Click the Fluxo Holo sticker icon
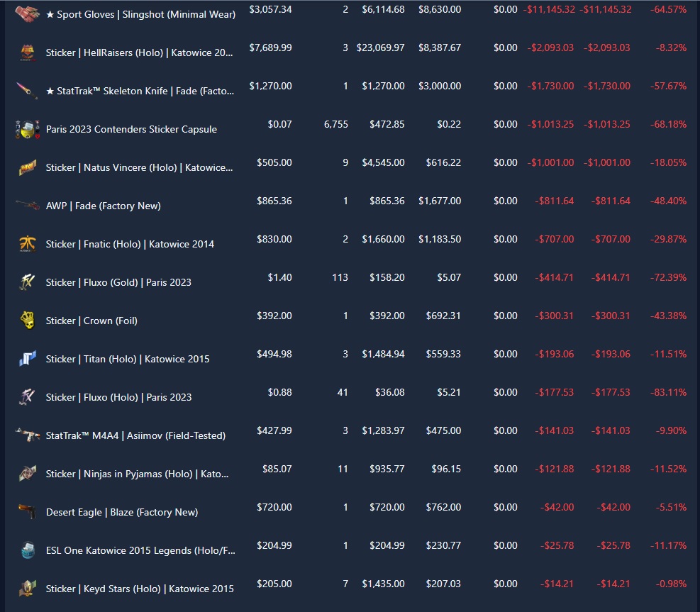This screenshot has width=700, height=612. [27, 397]
